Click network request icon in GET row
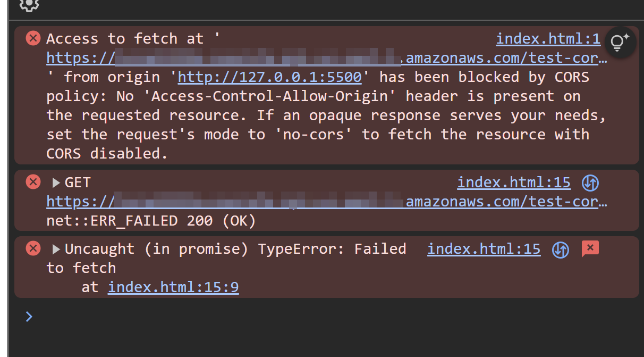Image resolution: width=644 pixels, height=357 pixels. [590, 183]
